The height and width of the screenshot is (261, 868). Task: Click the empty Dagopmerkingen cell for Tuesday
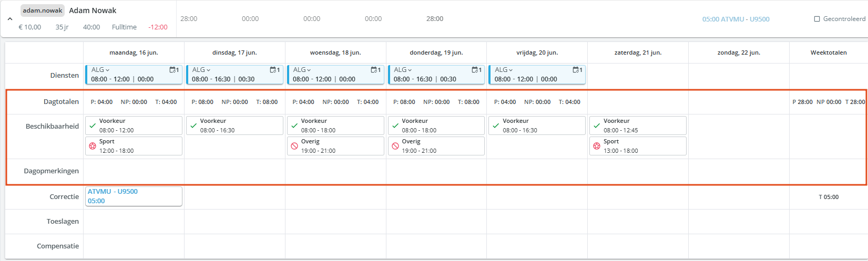pos(234,171)
